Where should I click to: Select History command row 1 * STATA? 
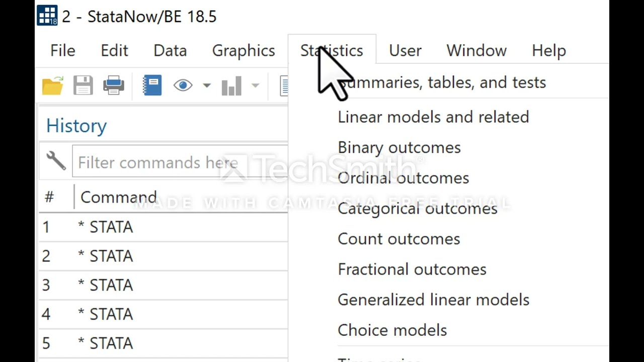click(164, 227)
